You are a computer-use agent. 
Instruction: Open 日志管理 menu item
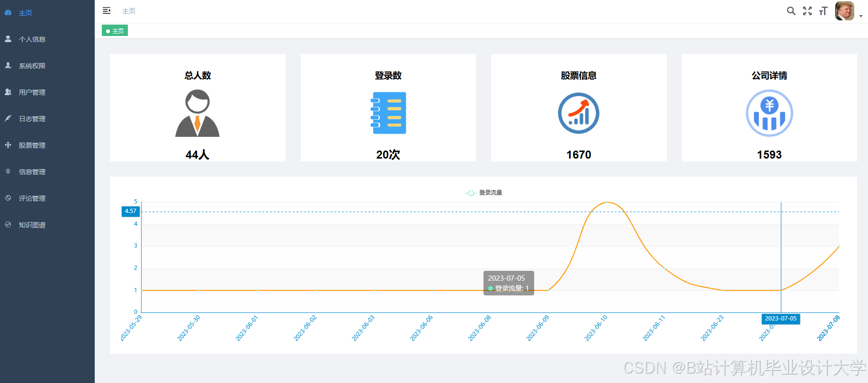click(x=32, y=119)
